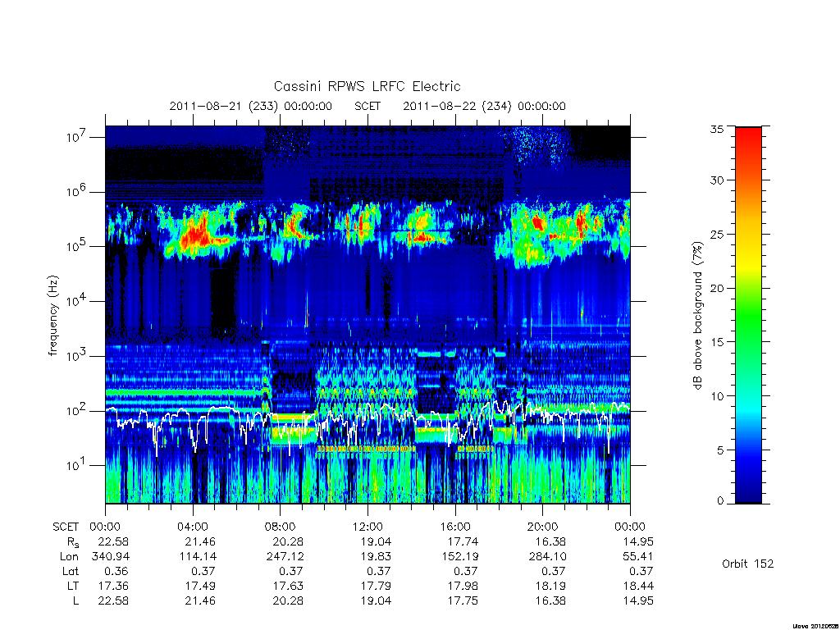Image resolution: width=840 pixels, height=630 pixels.
Task: Click the 20:00 SCET time tick label
Action: pyautogui.click(x=543, y=527)
